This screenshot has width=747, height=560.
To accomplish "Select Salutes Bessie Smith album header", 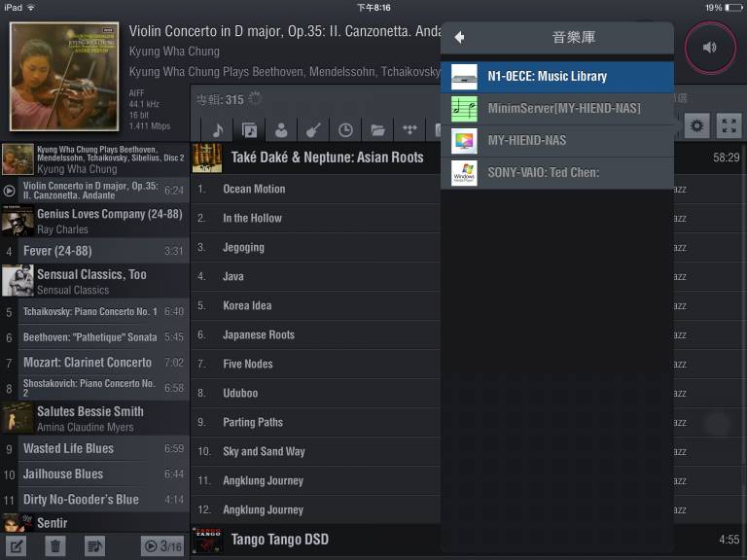I will point(94,419).
